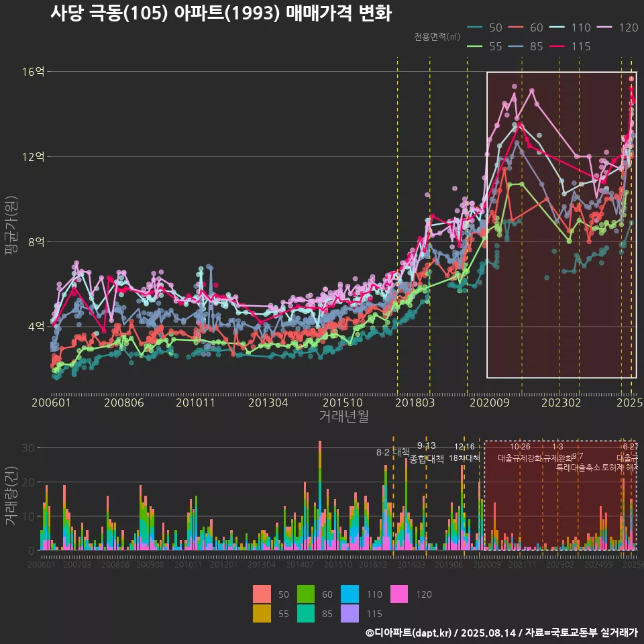
Task: Click the 201510 label on price chart axis
Action: coord(343,402)
